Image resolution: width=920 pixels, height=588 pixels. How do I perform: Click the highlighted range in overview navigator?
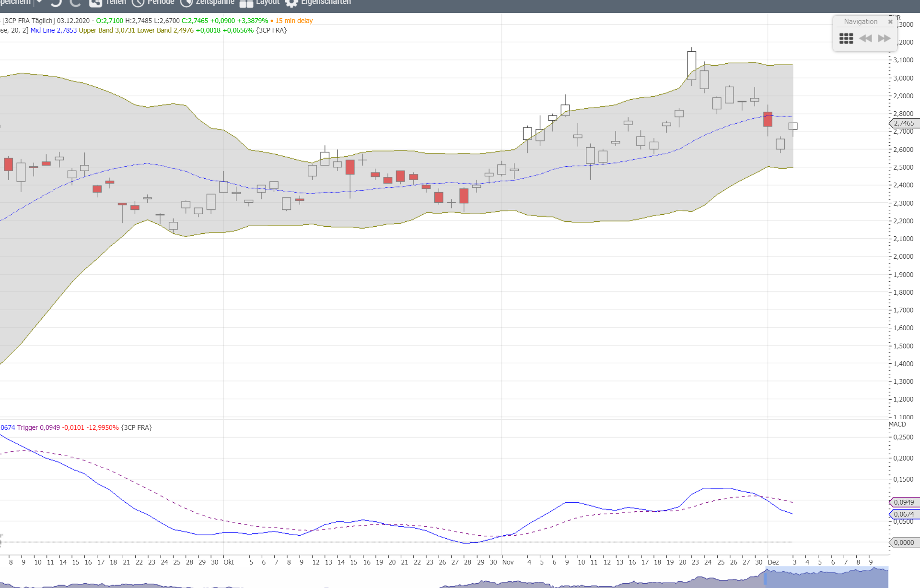(x=826, y=576)
